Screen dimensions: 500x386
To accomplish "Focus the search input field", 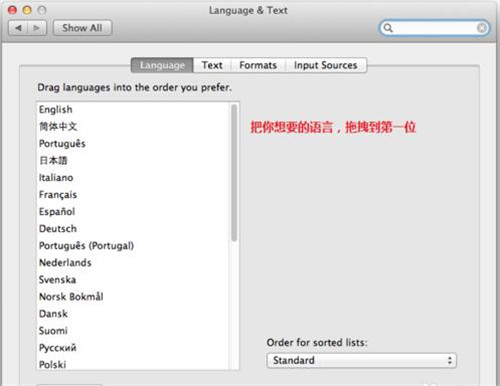I will click(434, 28).
